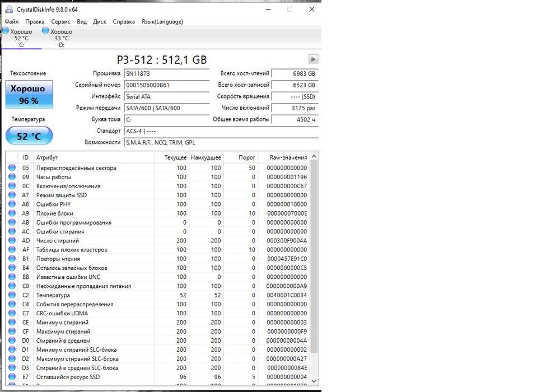Click the Прошивка field SN11873
The image size is (551, 392).
pyautogui.click(x=166, y=73)
